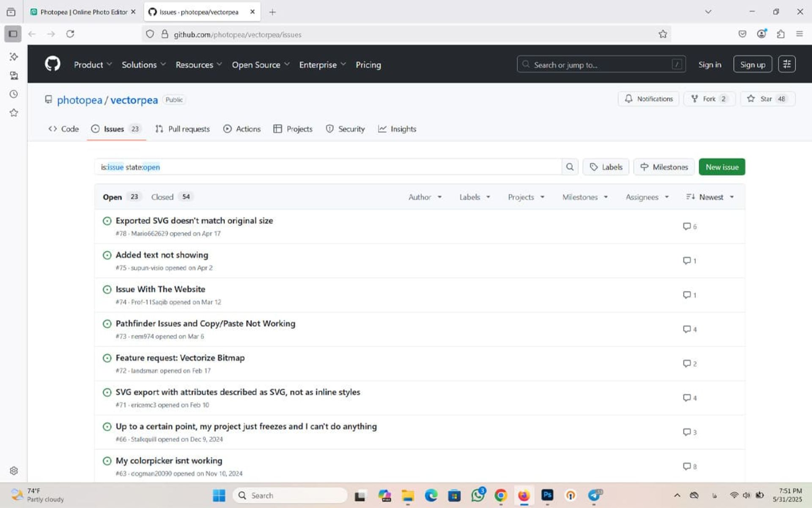Open the sidebar settings gear

[x=14, y=471]
